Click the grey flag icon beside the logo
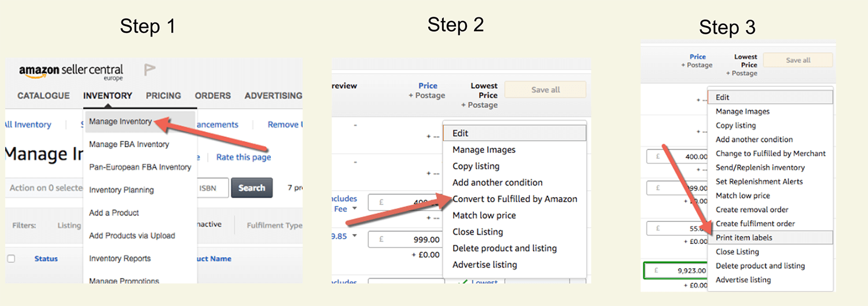 tap(149, 71)
